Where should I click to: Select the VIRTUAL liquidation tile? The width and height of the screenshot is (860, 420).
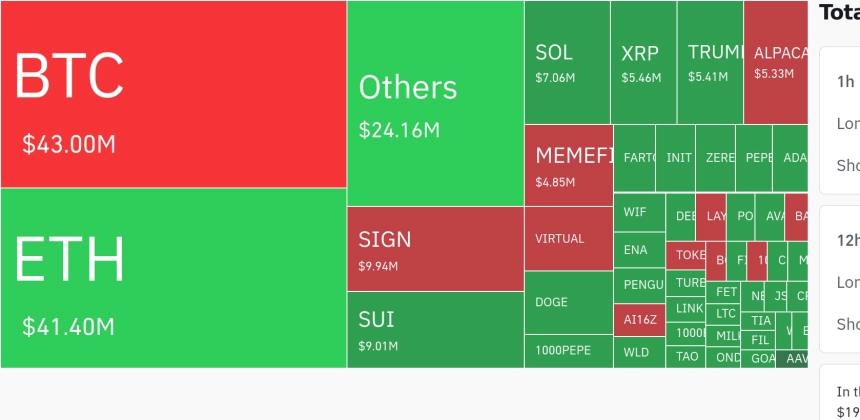pos(569,239)
